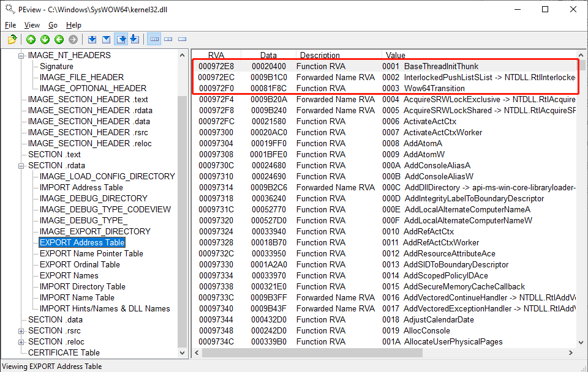Click the Open file folder icon
588x372 pixels.
[12, 40]
